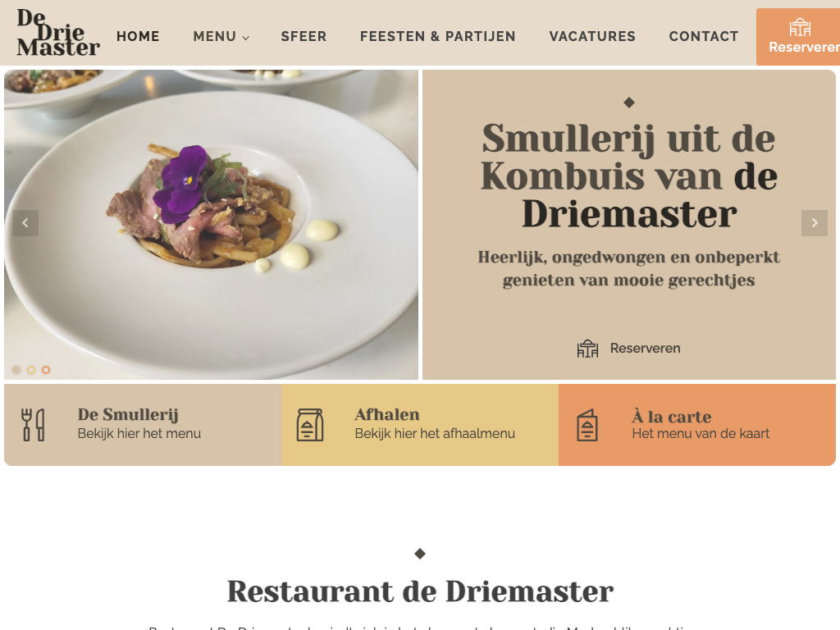This screenshot has width=840, height=630.
Task: Open the CONTACT page
Action: tap(703, 36)
